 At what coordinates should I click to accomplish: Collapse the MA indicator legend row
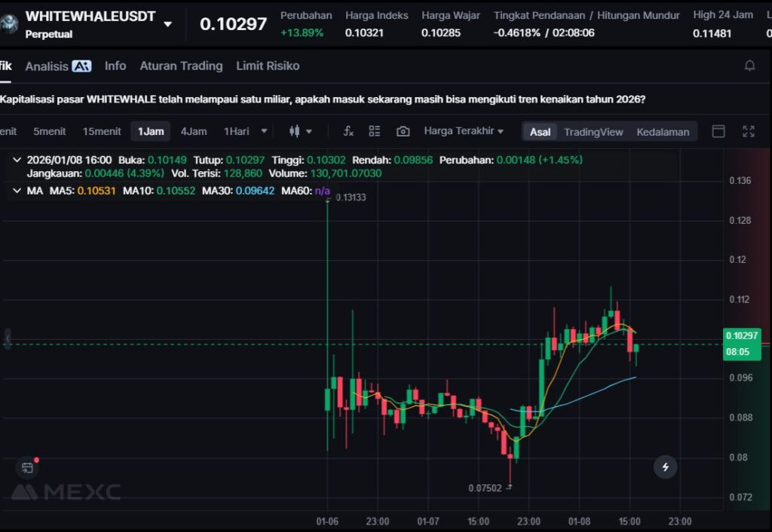17,191
